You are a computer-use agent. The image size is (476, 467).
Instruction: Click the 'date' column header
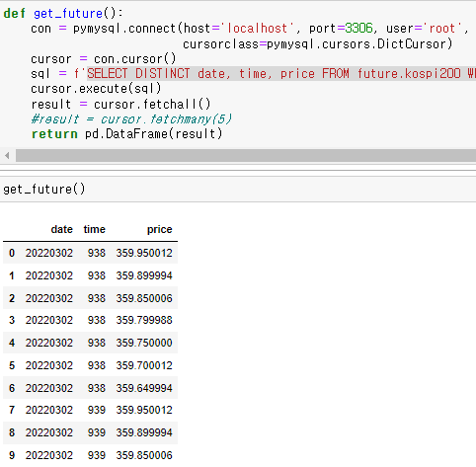point(61,229)
